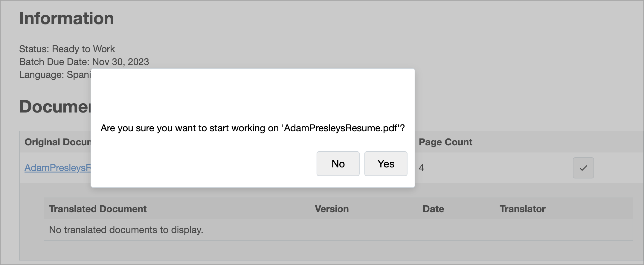Click the Version column header
The width and height of the screenshot is (644, 265).
(x=332, y=209)
